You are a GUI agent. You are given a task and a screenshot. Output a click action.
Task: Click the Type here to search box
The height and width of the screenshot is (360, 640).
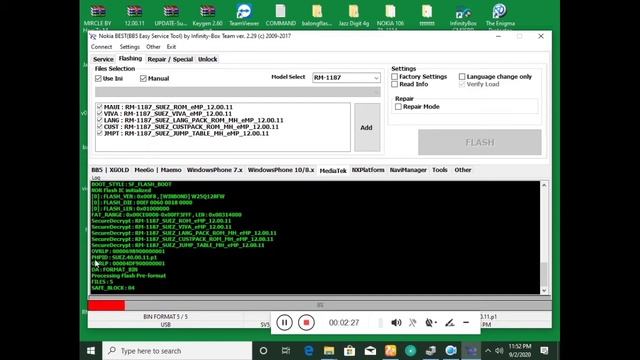177,351
